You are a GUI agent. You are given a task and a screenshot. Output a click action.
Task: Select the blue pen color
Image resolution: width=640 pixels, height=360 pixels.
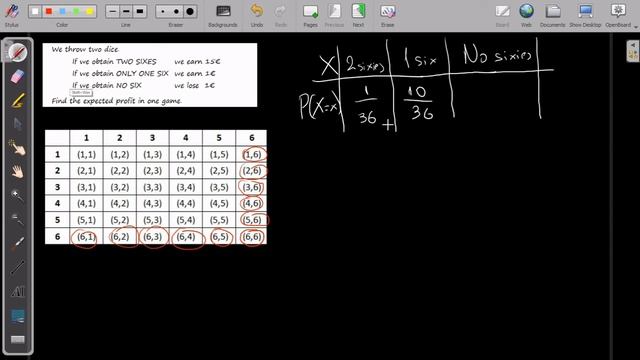point(62,11)
